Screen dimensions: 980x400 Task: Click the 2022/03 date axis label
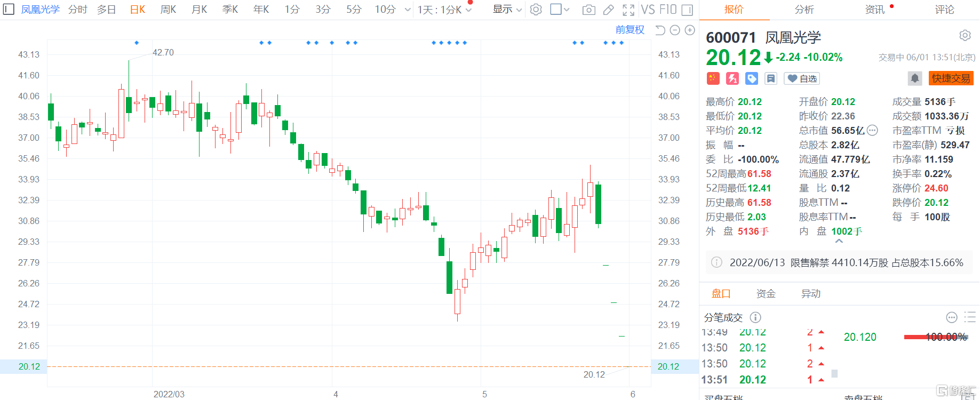tap(169, 394)
